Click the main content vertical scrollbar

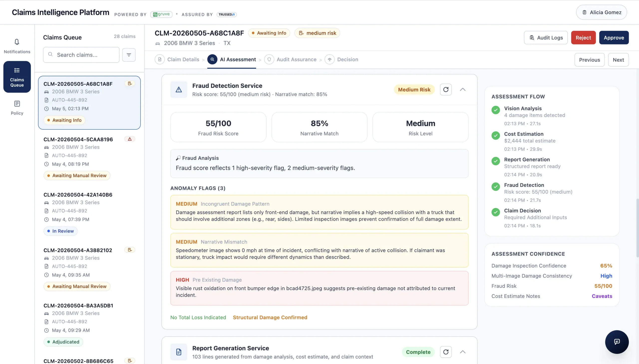click(x=637, y=228)
